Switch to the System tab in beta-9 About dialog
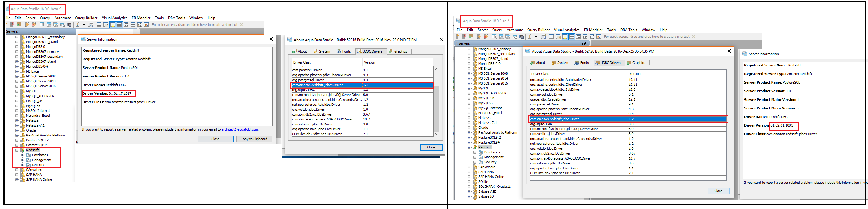The width and height of the screenshot is (868, 209). 322,51
